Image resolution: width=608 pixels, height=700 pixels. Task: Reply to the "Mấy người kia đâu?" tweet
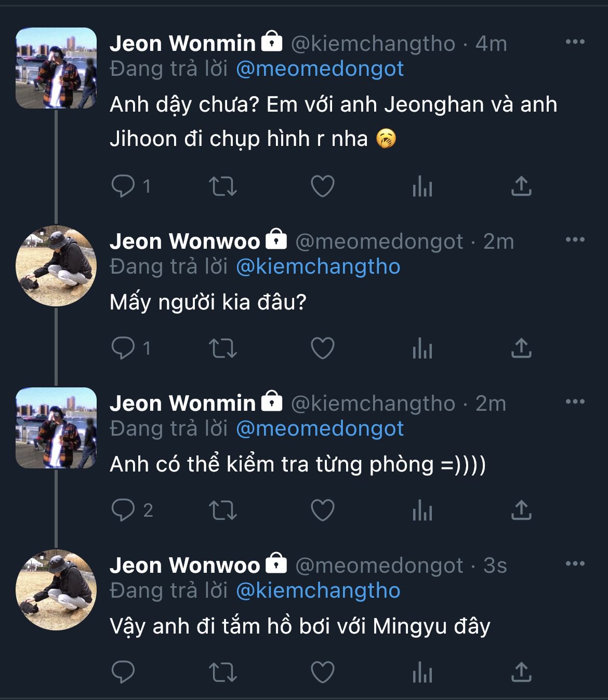(x=123, y=348)
